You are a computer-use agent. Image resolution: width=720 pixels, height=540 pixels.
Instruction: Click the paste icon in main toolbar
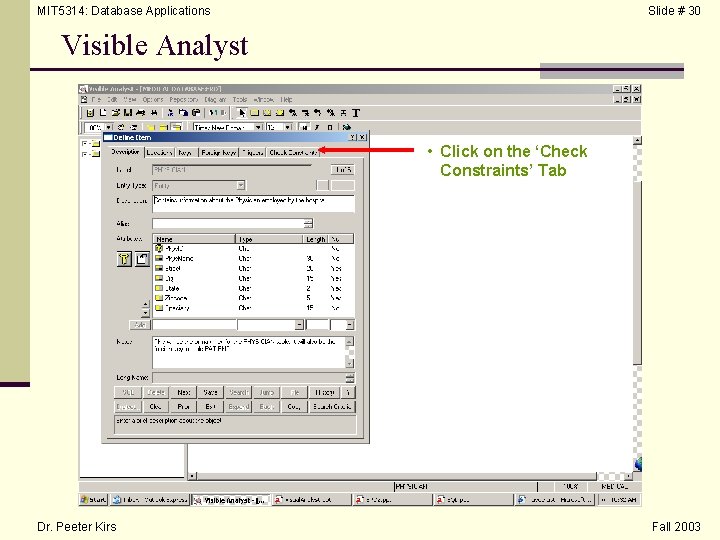pyautogui.click(x=196, y=112)
